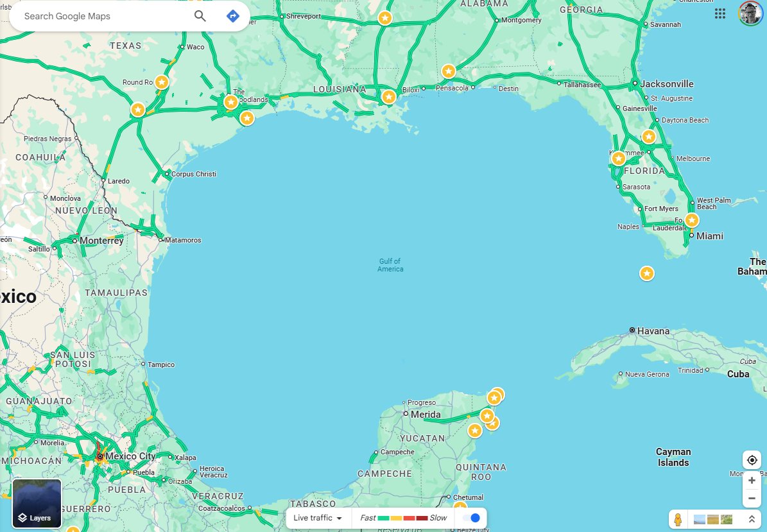Image resolution: width=767 pixels, height=532 pixels.
Task: Click the Waco label
Action: click(x=195, y=47)
